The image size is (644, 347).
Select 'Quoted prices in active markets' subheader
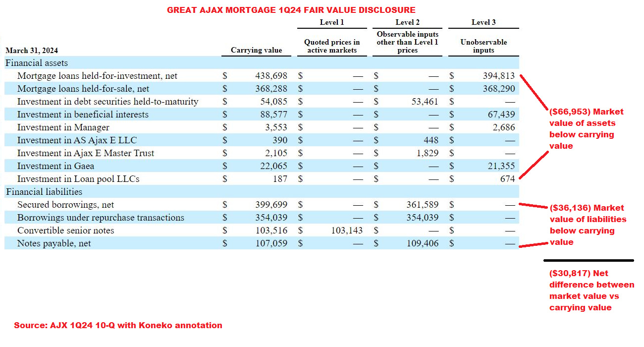coord(332,46)
